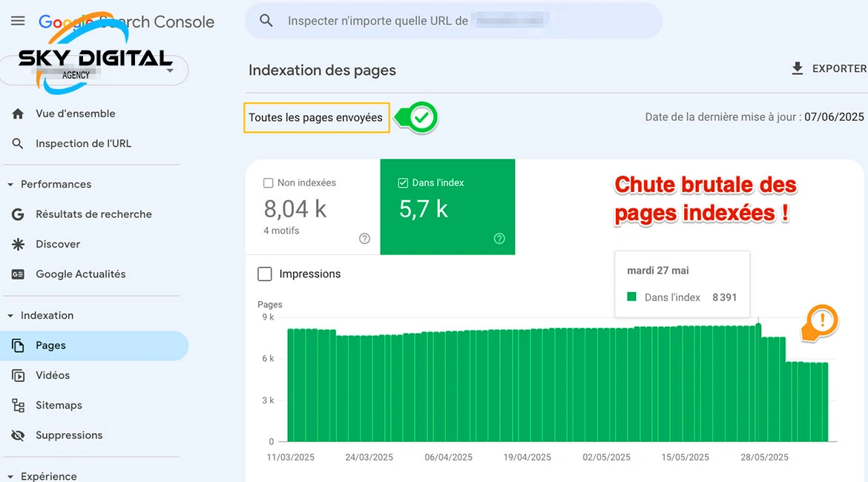
Task: Click the help icon in Non indexées card
Action: (364, 239)
